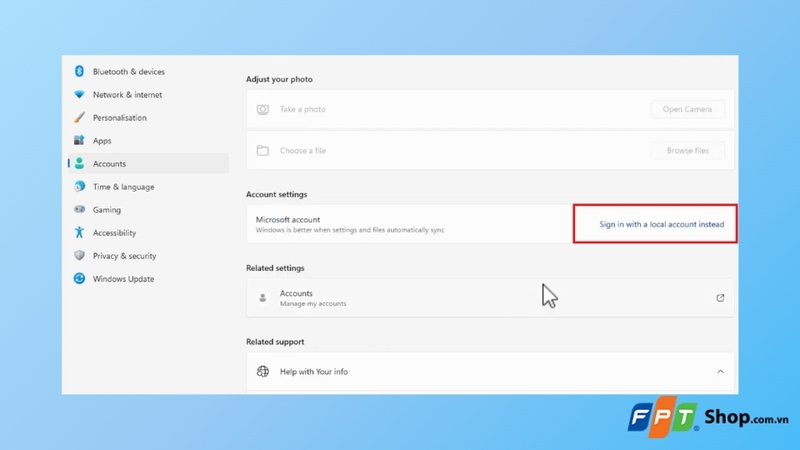Click the person icon in Manage my accounts row
The width and height of the screenshot is (800, 450).
point(263,297)
